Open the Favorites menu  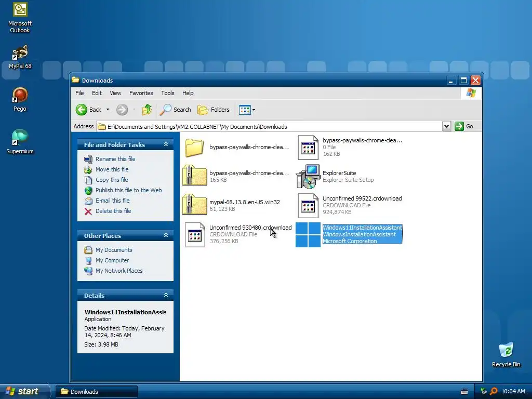pos(141,93)
